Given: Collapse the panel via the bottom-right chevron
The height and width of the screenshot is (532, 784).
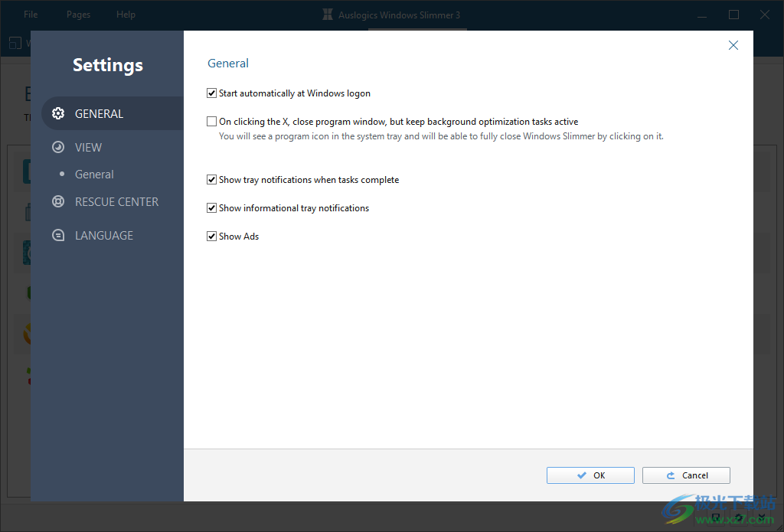Looking at the screenshot, I should 760,516.
